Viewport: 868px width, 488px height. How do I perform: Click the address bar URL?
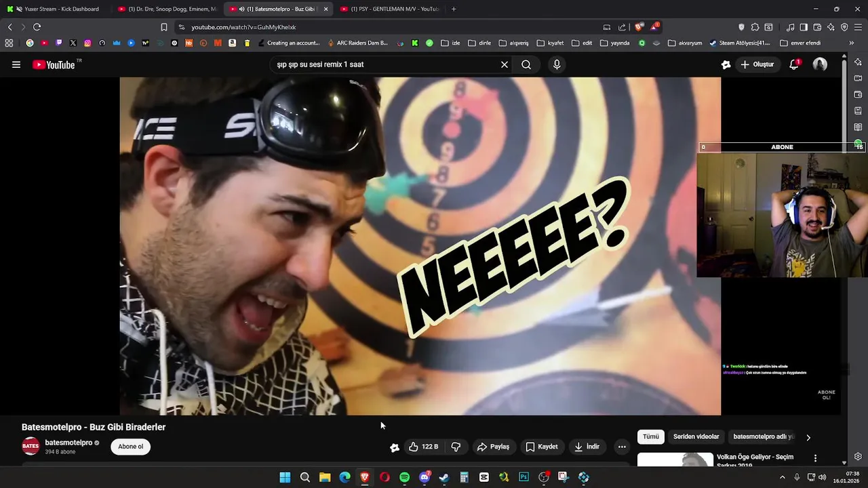coord(244,27)
